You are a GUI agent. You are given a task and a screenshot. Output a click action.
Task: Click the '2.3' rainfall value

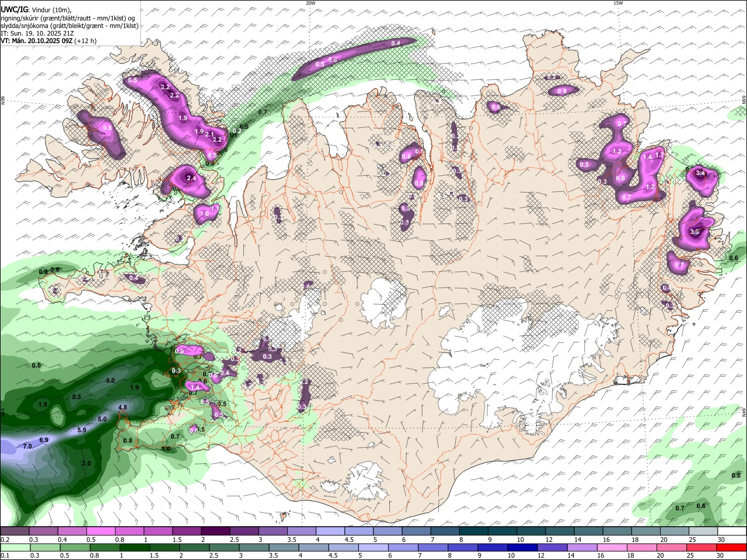[x=76, y=397]
